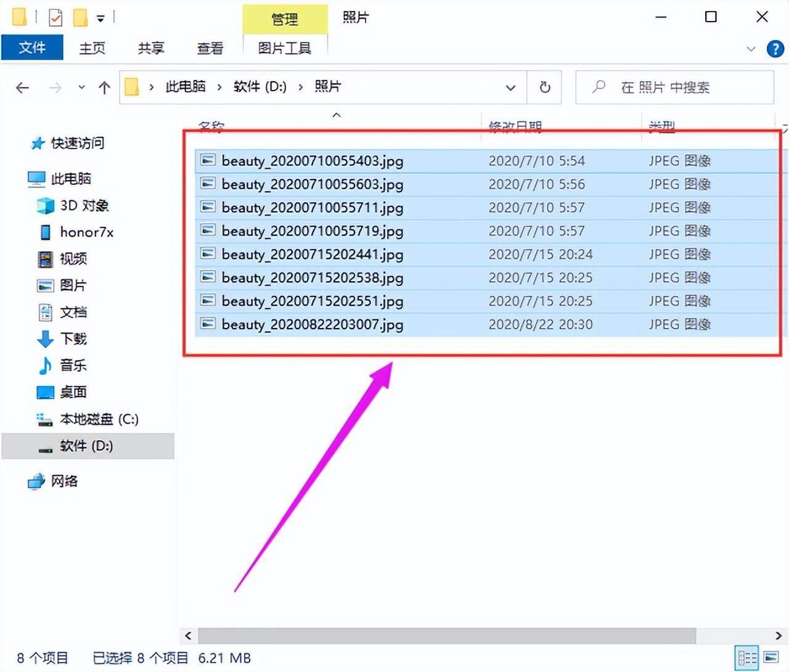789x672 pixels.
Task: Click the horizontal scrollbar thumb
Action: (x=447, y=636)
